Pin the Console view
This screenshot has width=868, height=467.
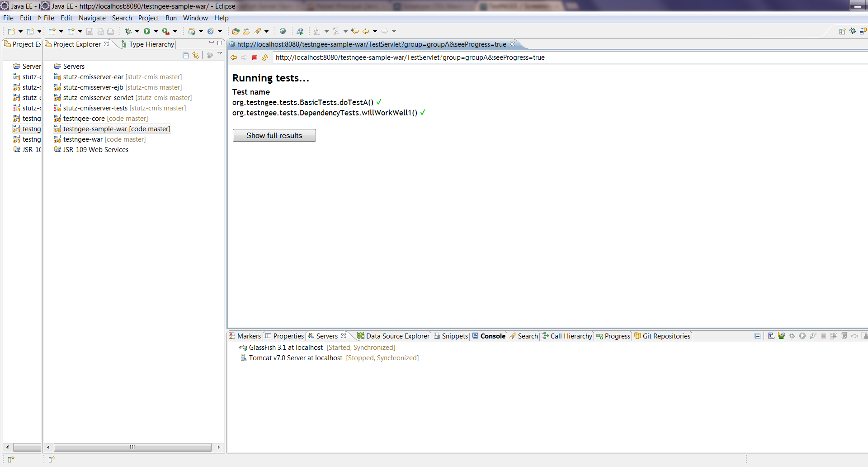[x=865, y=336]
